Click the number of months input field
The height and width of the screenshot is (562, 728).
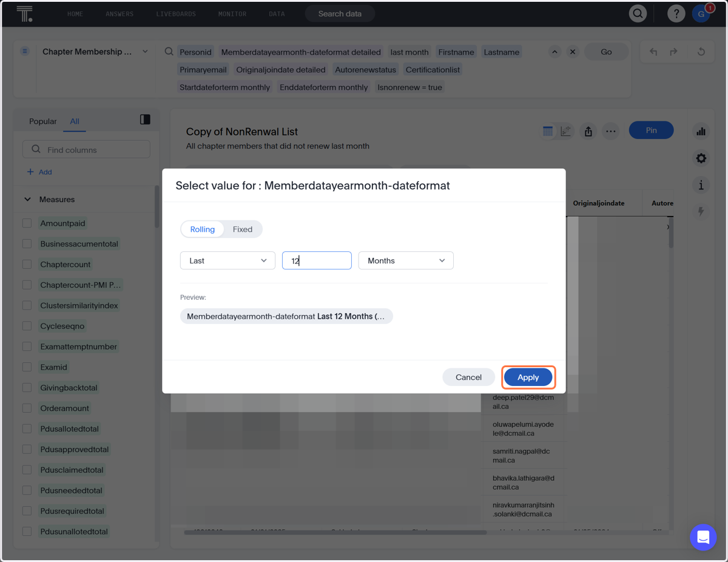(x=317, y=260)
